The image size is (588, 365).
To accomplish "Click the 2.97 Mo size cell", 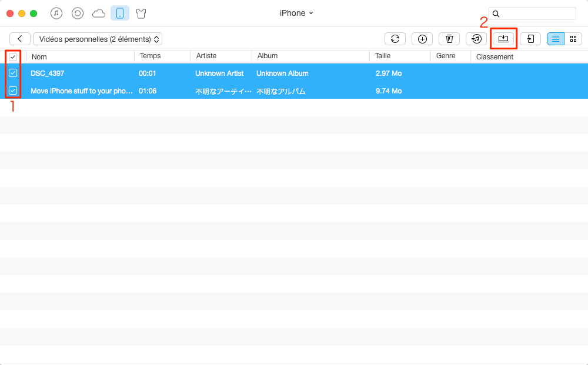I will click(389, 73).
